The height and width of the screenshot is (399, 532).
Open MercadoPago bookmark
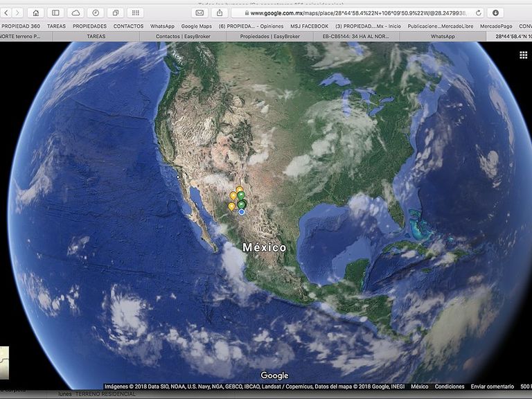coord(496,26)
